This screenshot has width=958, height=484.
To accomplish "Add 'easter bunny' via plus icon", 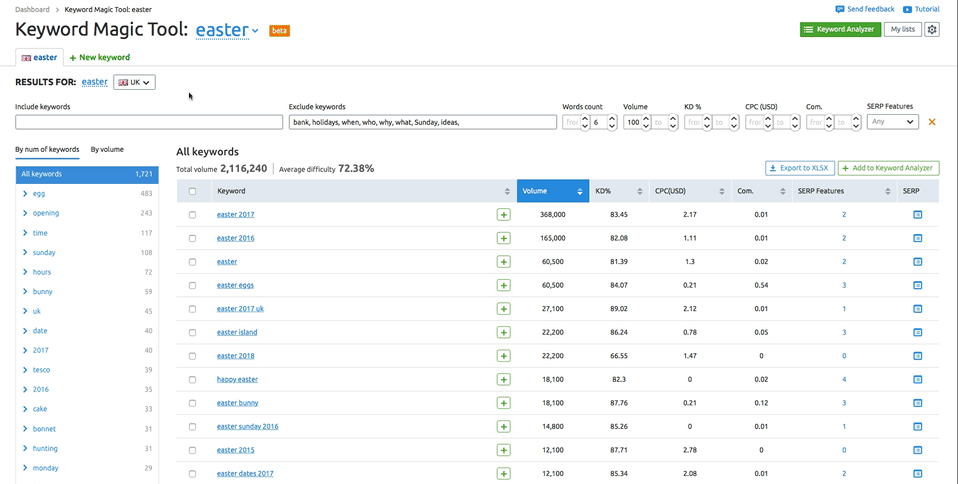I will coord(503,403).
